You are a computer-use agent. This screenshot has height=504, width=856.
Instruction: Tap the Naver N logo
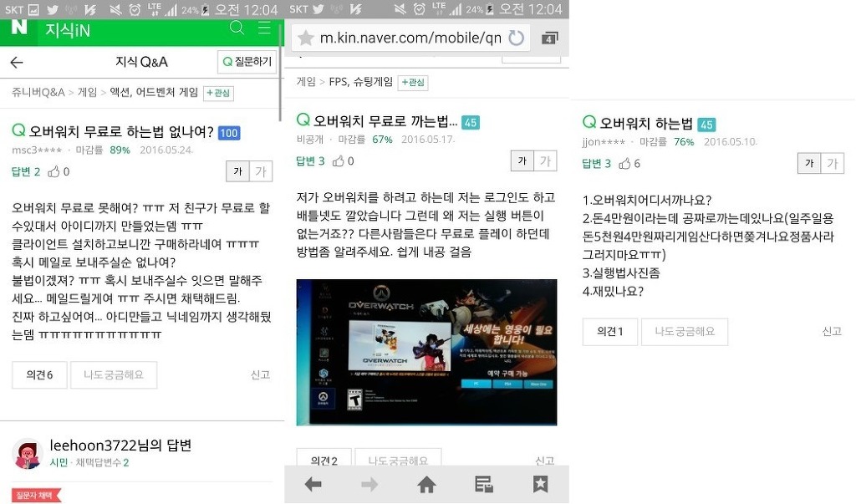click(18, 28)
